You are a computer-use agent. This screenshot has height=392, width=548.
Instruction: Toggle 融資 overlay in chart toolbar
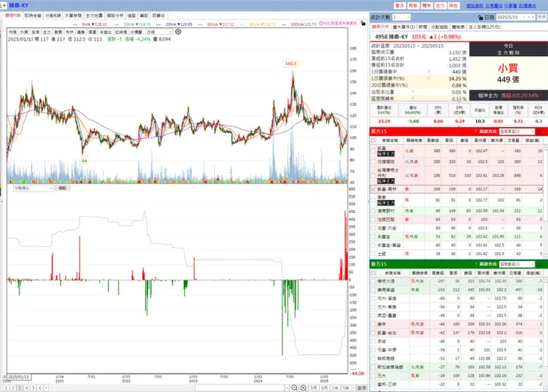pos(58,32)
